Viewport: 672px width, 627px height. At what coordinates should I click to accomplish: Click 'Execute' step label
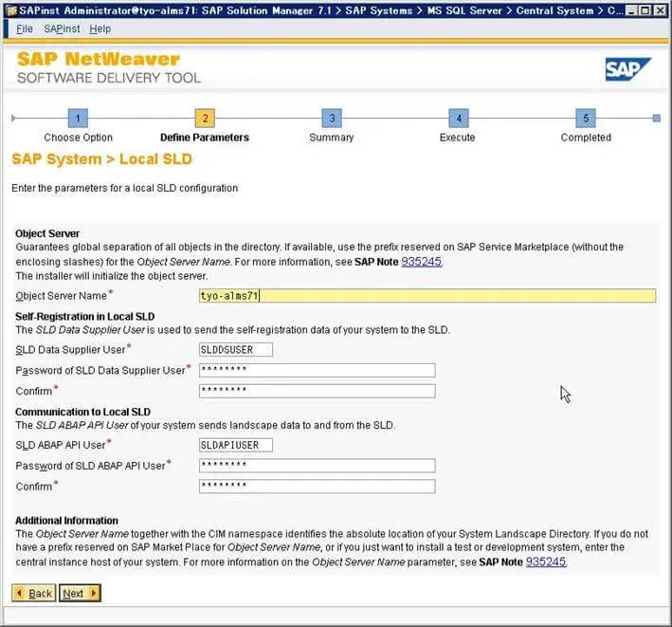tap(457, 138)
